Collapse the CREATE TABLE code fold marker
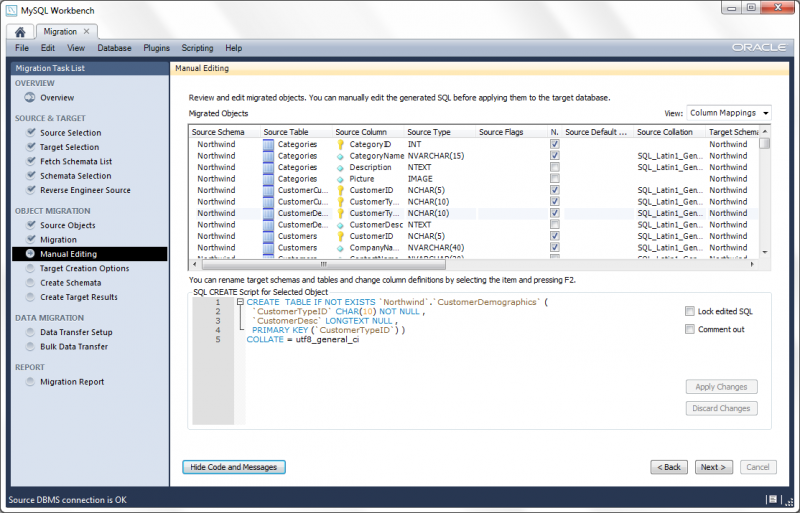 [x=240, y=301]
